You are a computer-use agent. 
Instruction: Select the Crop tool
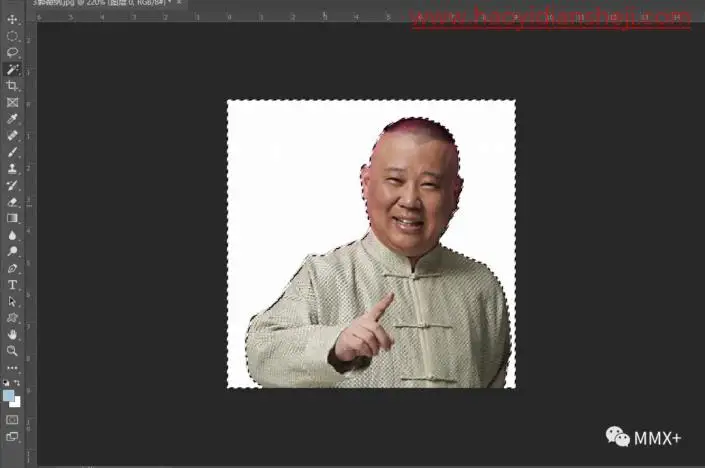(x=12, y=85)
